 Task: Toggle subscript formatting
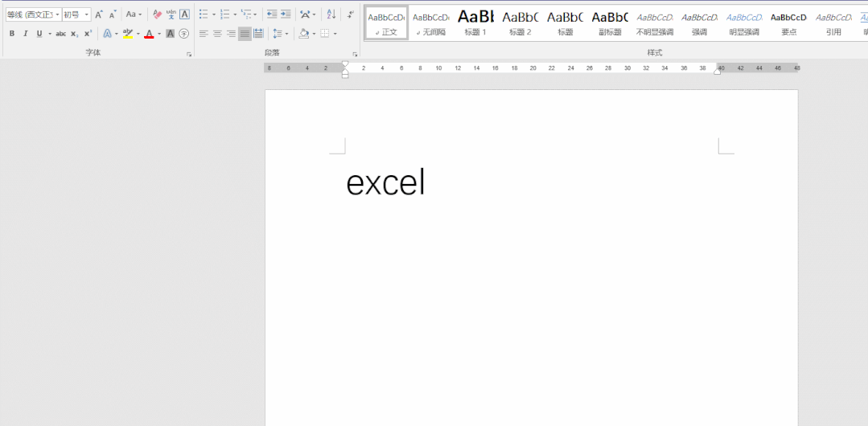click(x=74, y=34)
